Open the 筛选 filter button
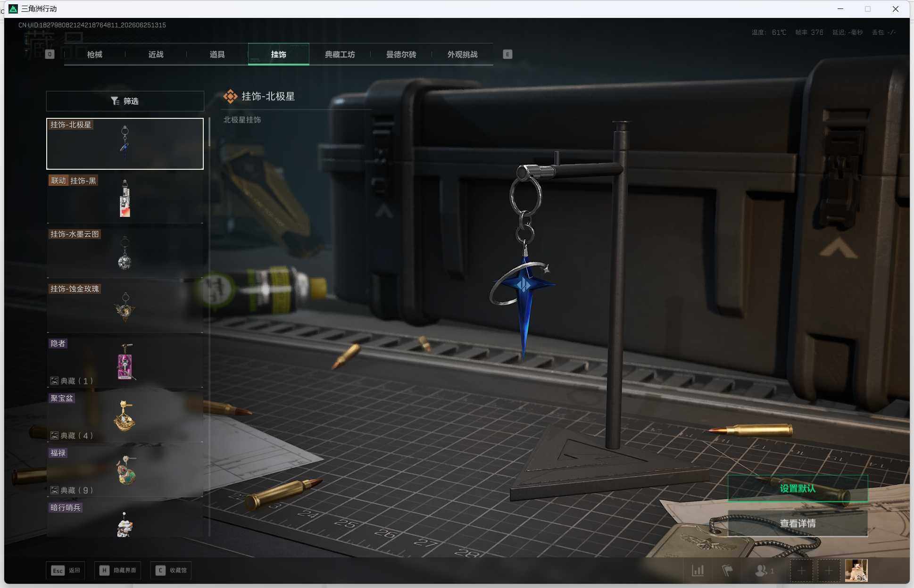The width and height of the screenshot is (914, 588). click(125, 101)
